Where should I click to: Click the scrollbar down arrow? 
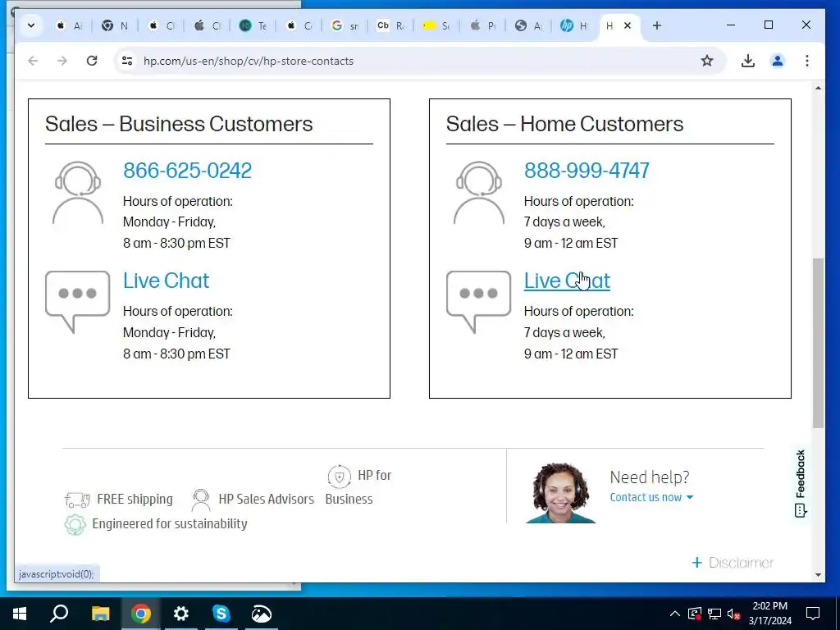[818, 575]
